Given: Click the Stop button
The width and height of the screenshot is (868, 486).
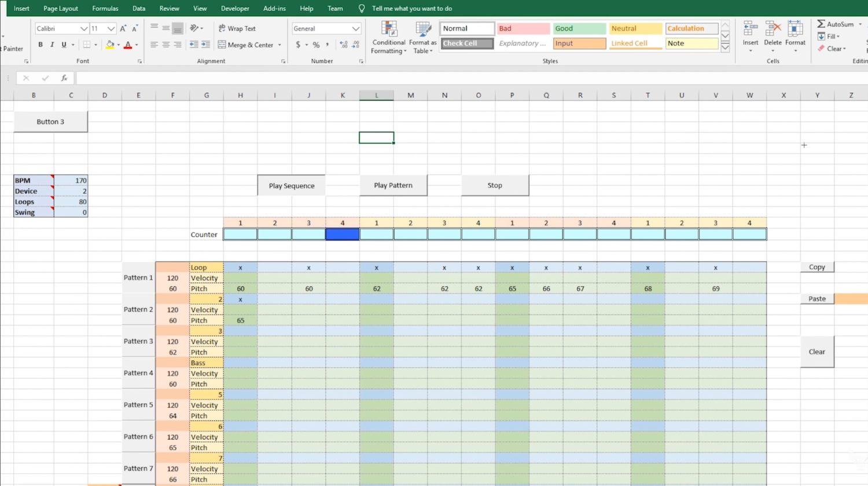Looking at the screenshot, I should click(495, 185).
